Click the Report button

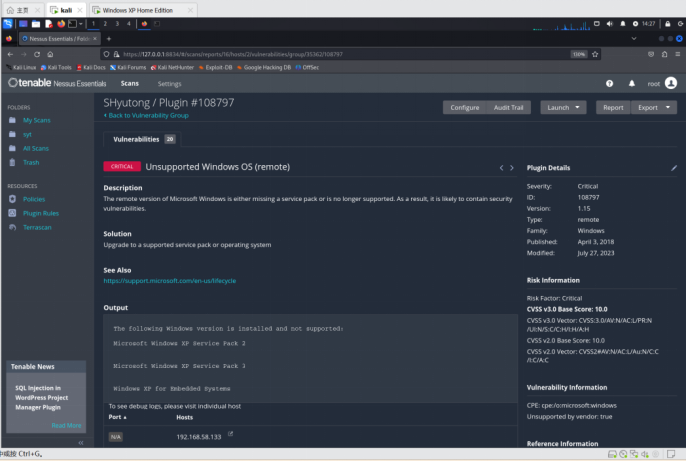click(613, 108)
